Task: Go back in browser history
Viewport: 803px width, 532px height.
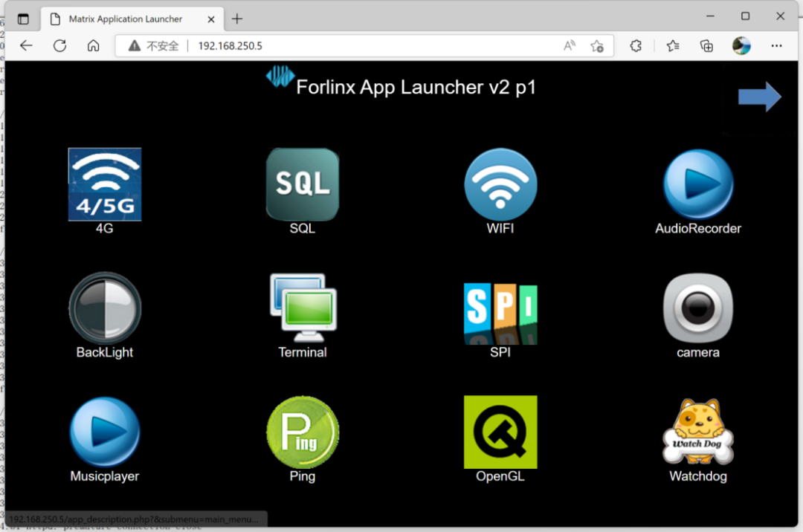Action: tap(26, 45)
